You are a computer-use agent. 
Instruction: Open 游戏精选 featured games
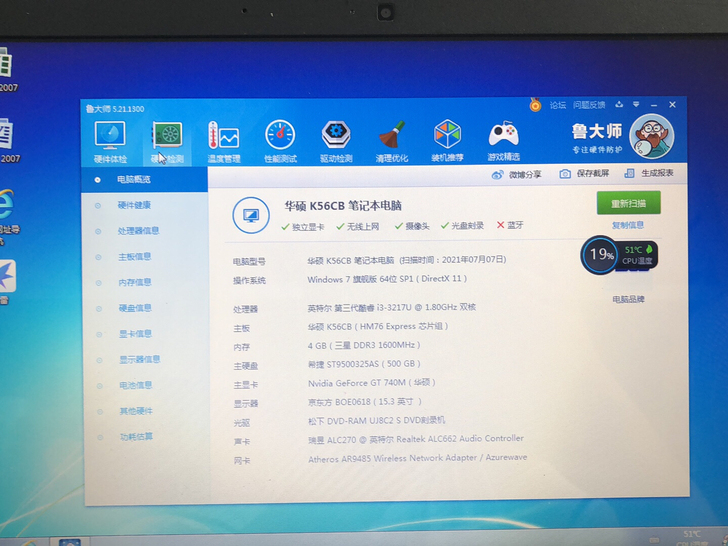click(x=503, y=142)
